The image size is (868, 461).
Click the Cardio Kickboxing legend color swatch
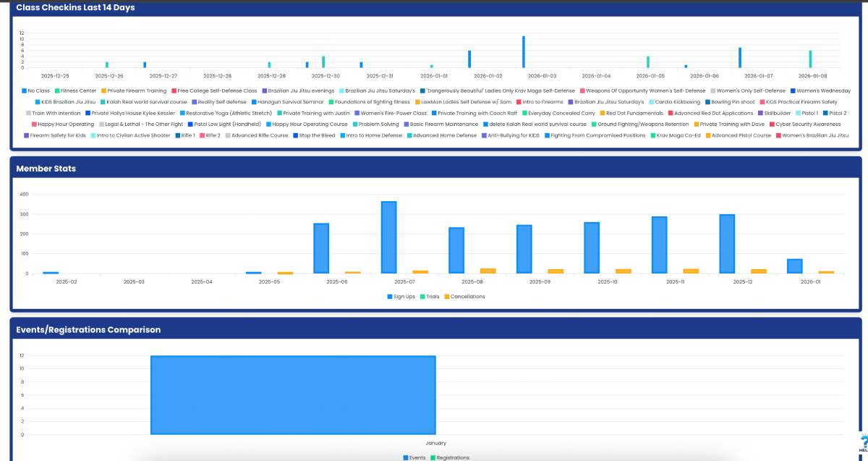coord(652,102)
